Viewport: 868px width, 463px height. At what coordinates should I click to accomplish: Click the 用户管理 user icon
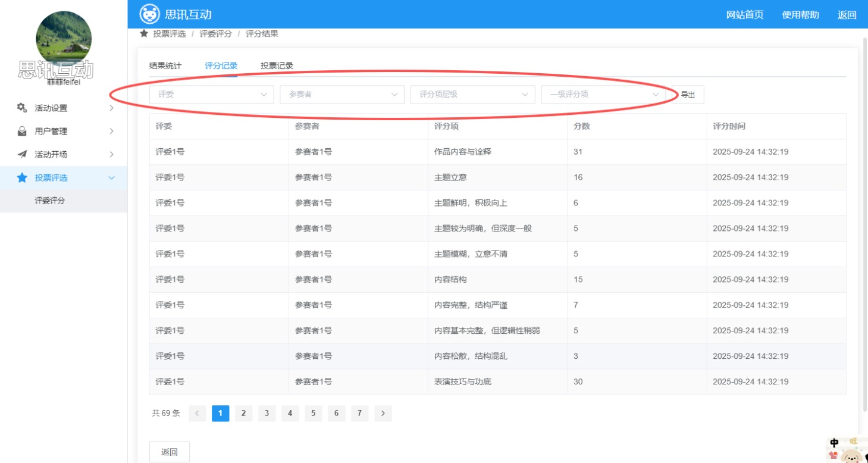[22, 131]
